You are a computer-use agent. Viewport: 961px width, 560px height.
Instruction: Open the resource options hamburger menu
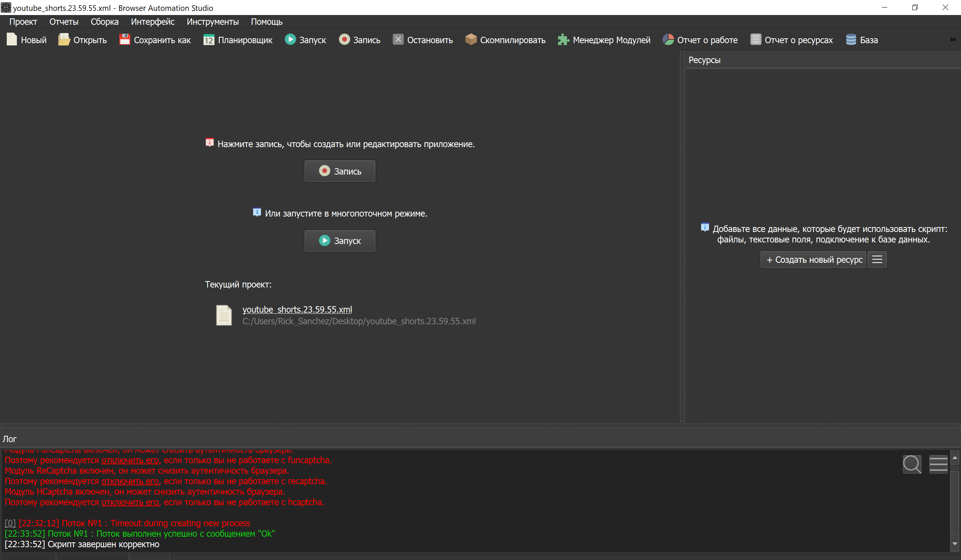[x=877, y=259]
